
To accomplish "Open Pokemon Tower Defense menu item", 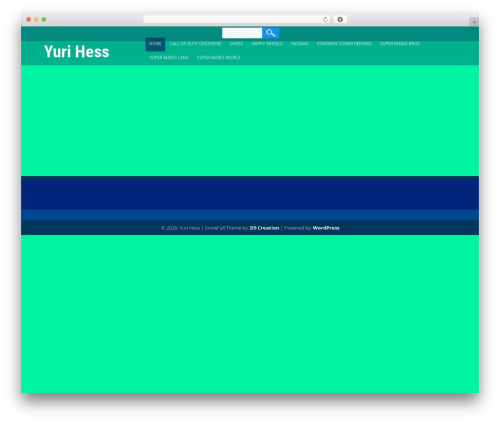I will [344, 44].
